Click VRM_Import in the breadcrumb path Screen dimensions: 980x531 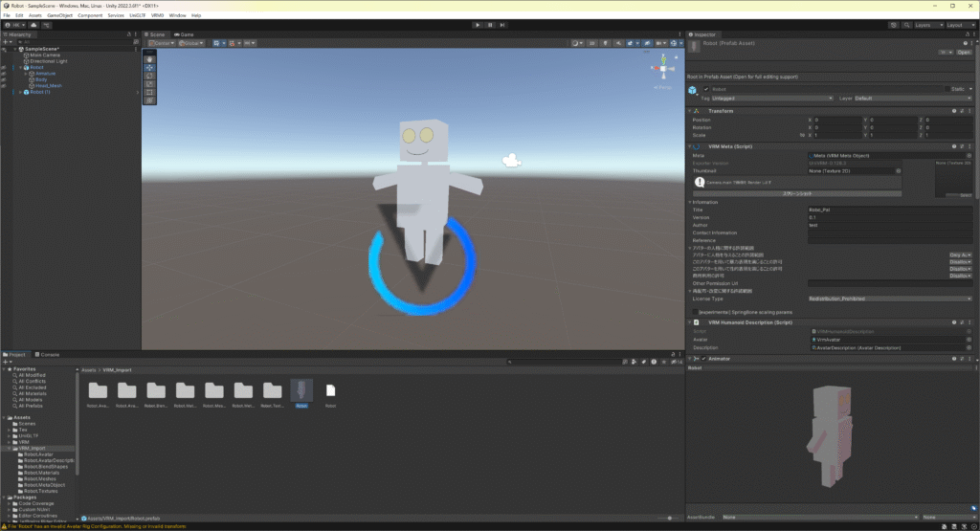117,370
